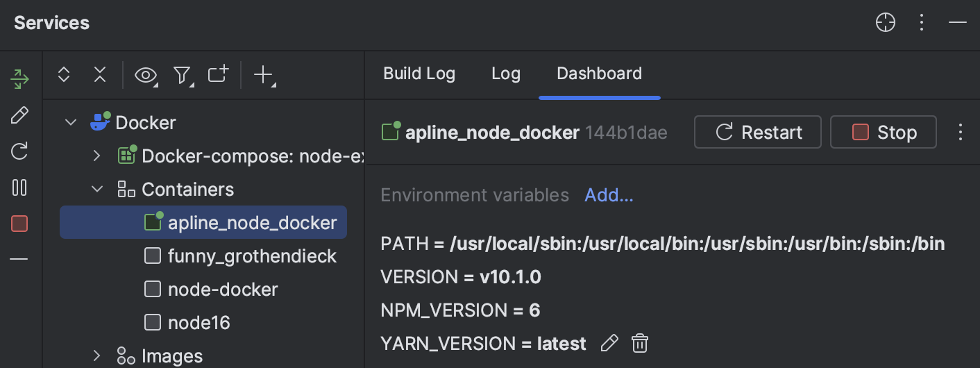The width and height of the screenshot is (980, 368).
Task: Expand the Docker-compose node
Action: pos(97,156)
